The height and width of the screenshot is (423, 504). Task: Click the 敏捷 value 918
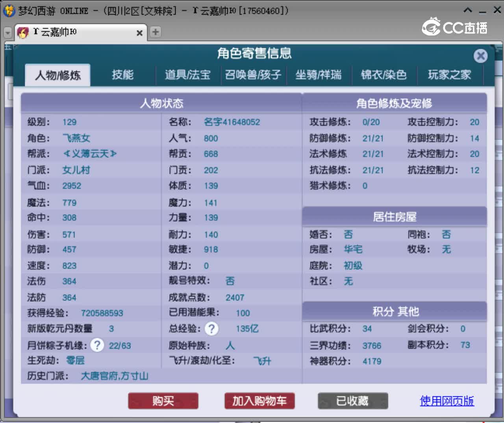211,249
